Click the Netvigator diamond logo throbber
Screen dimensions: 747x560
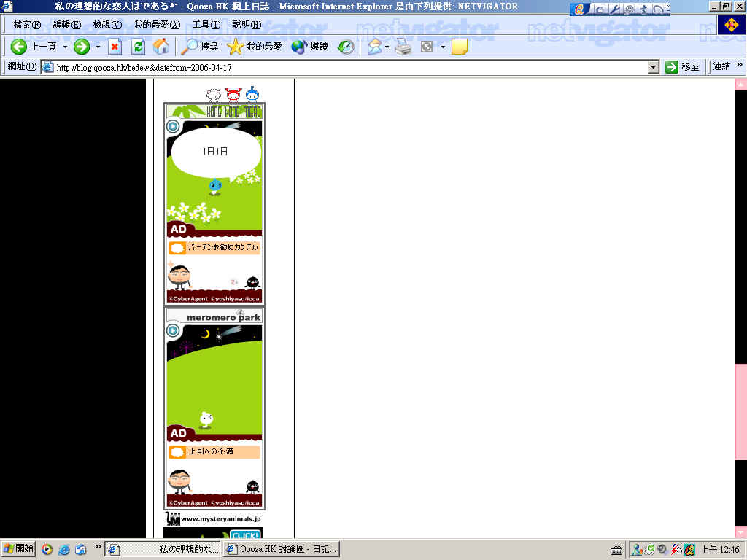click(731, 25)
